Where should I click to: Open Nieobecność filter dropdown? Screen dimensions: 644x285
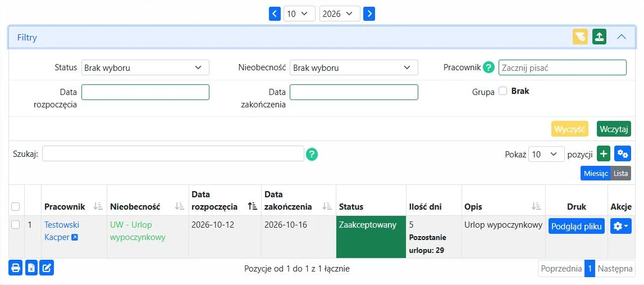tap(354, 67)
